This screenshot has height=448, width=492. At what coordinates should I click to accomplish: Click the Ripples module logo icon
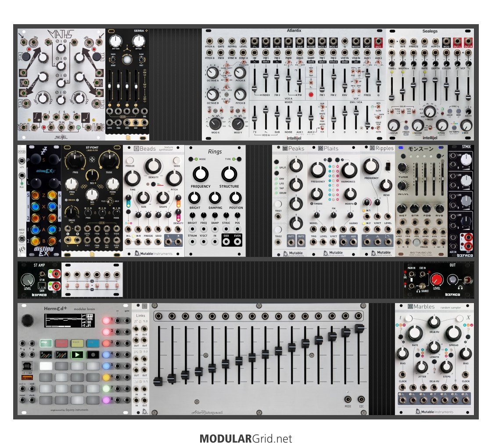pos(372,148)
